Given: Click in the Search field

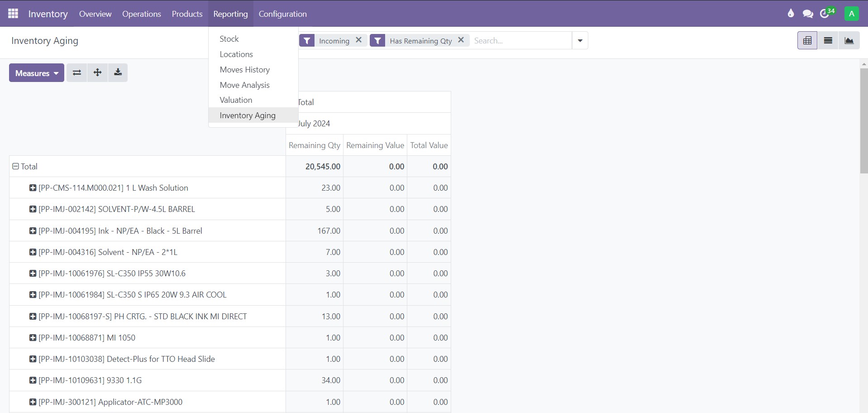Looking at the screenshot, I should click(520, 41).
